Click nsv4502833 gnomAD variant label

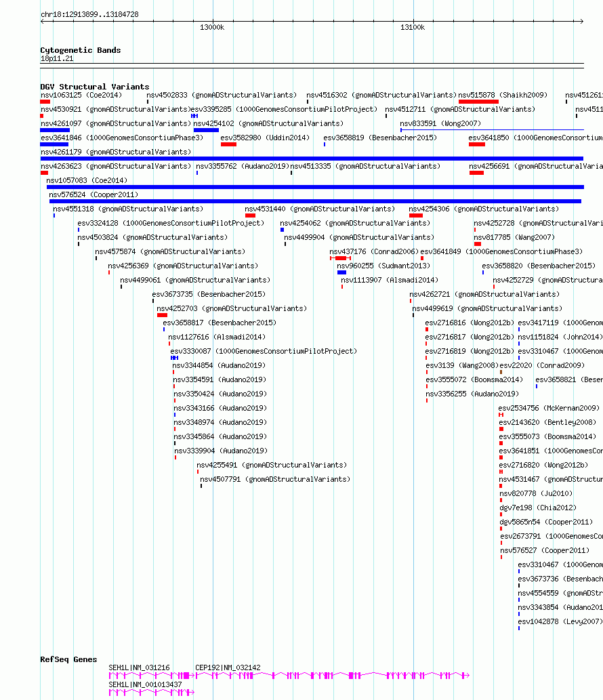[x=222, y=95]
